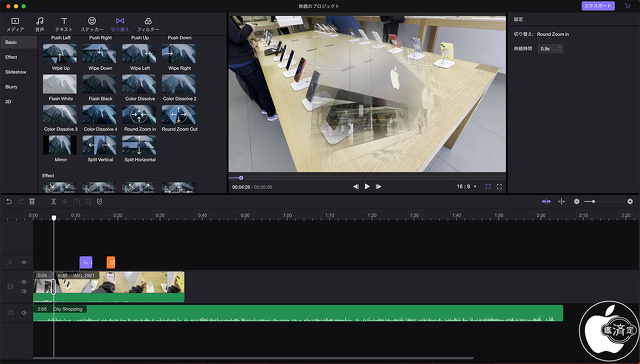Click the preview playback progress bar

click(x=367, y=178)
